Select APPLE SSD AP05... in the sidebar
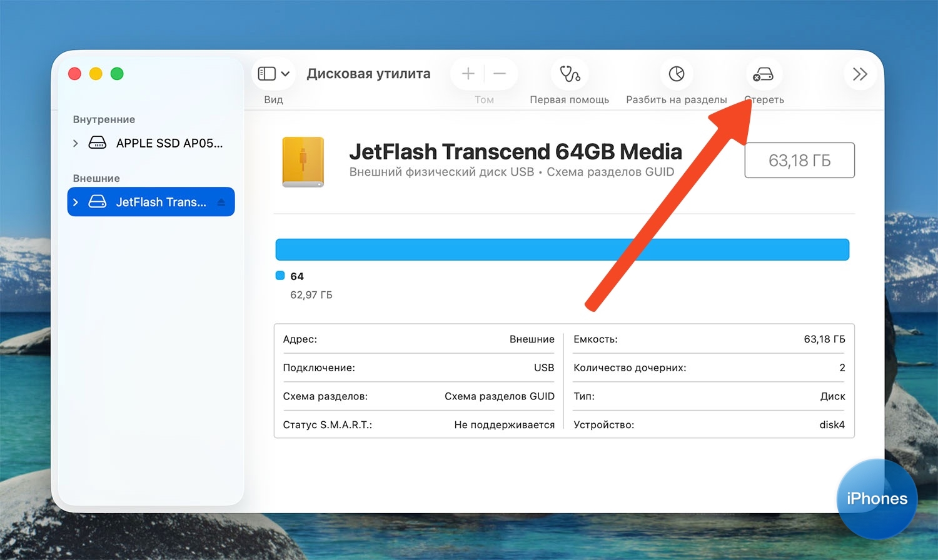 [x=151, y=143]
